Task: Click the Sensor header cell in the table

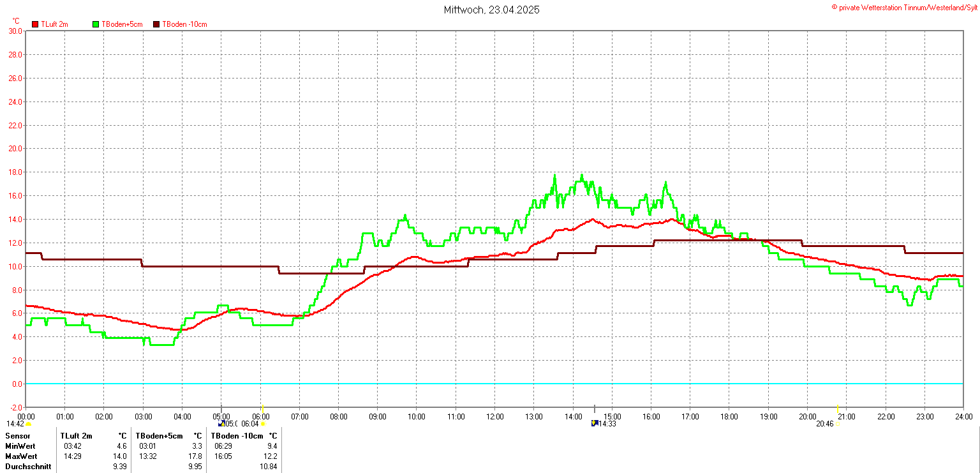Action: click(17, 436)
